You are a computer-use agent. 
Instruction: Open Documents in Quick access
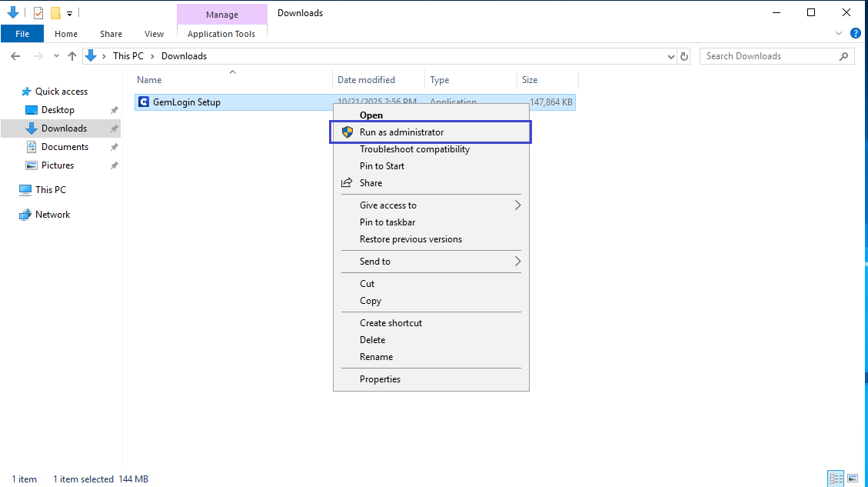coord(65,147)
